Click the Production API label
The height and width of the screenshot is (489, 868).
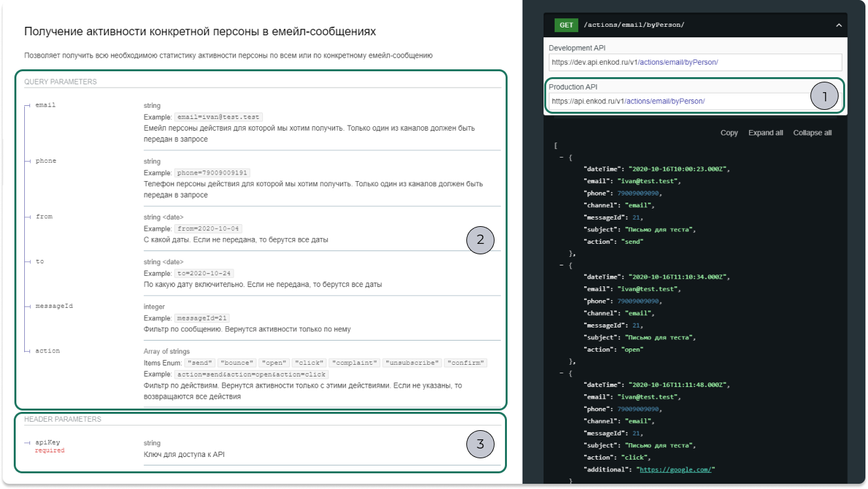pyautogui.click(x=573, y=86)
